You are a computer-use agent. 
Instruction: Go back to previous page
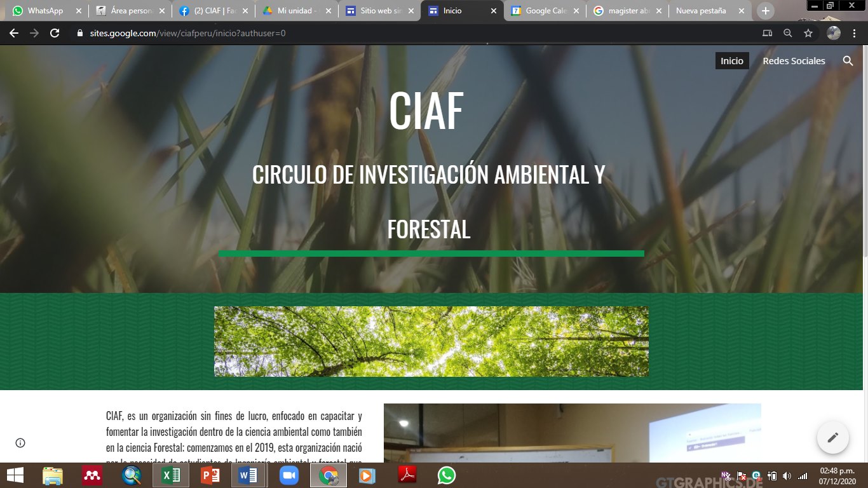14,33
